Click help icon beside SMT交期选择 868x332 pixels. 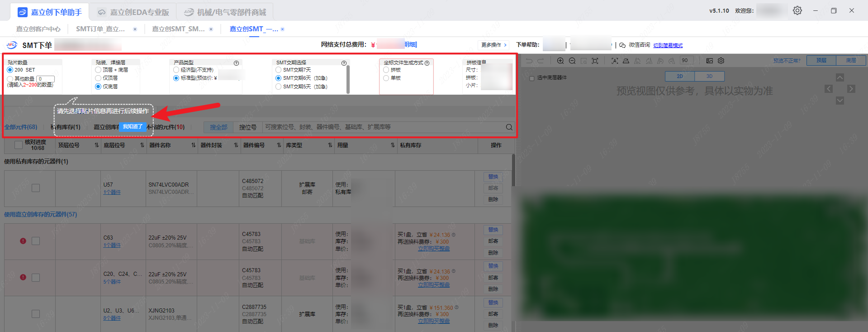click(344, 63)
